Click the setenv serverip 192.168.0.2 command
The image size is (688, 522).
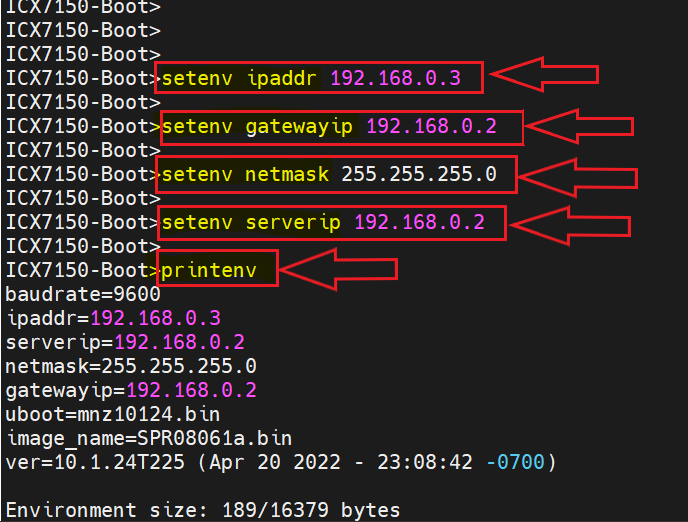331,222
